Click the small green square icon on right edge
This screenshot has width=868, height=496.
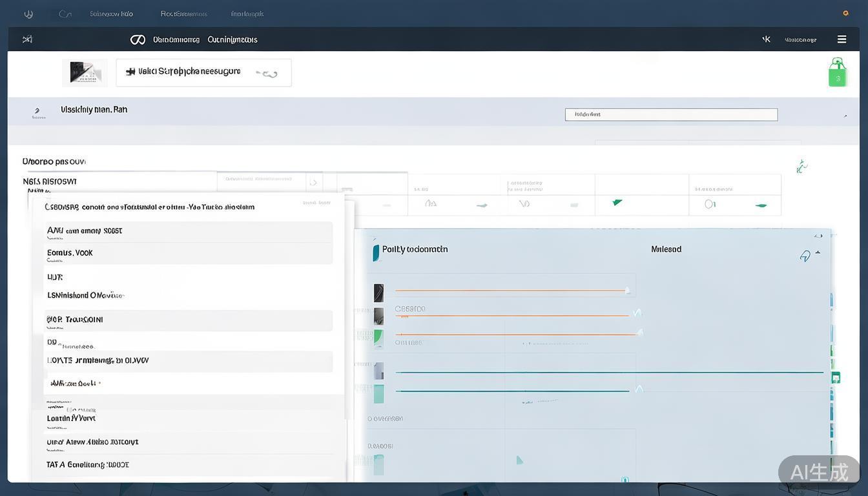point(836,378)
